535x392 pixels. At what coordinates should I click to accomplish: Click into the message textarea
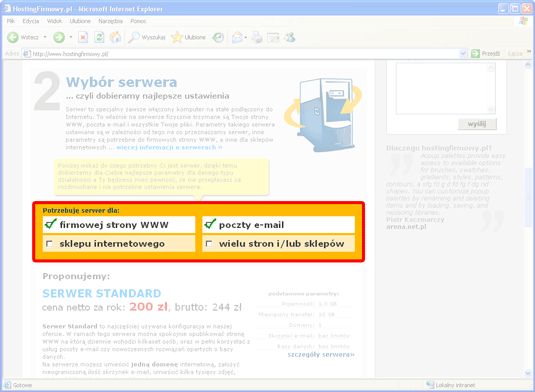(442, 88)
